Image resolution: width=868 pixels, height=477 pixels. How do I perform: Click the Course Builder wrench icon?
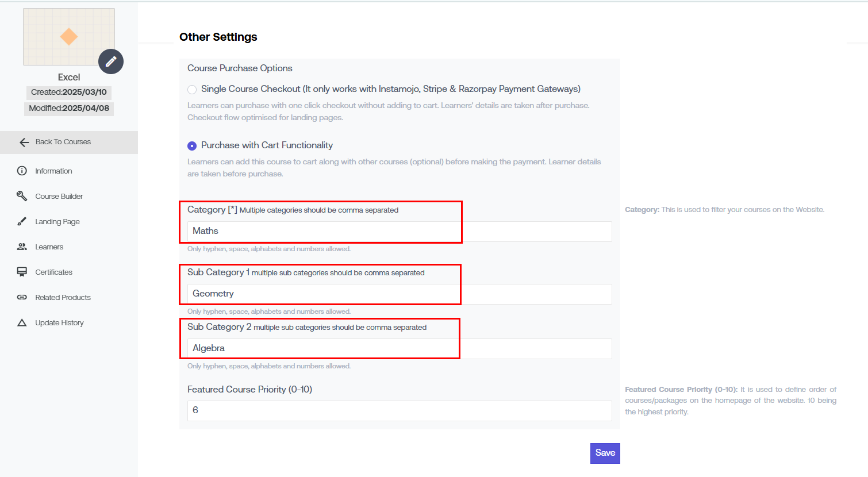click(x=22, y=196)
